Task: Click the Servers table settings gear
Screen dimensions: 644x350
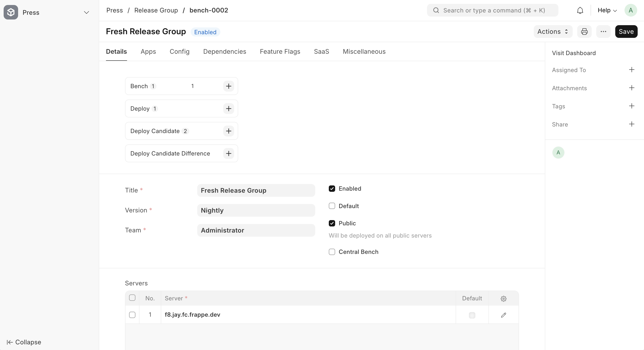Action: pyautogui.click(x=504, y=299)
